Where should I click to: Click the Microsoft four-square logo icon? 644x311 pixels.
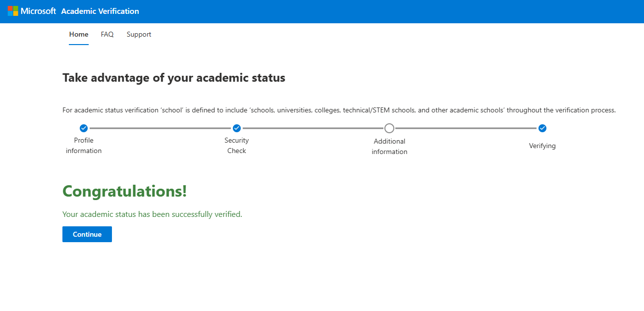(12, 11)
